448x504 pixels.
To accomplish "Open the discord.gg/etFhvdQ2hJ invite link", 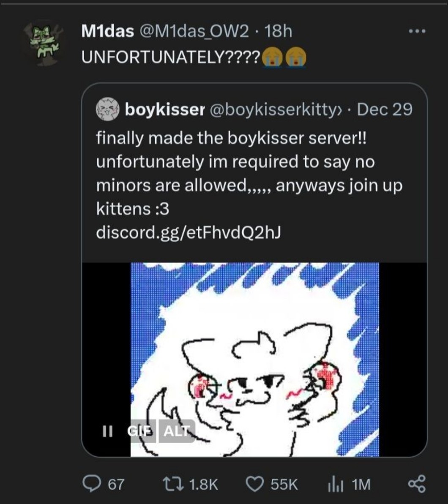I will click(x=188, y=232).
